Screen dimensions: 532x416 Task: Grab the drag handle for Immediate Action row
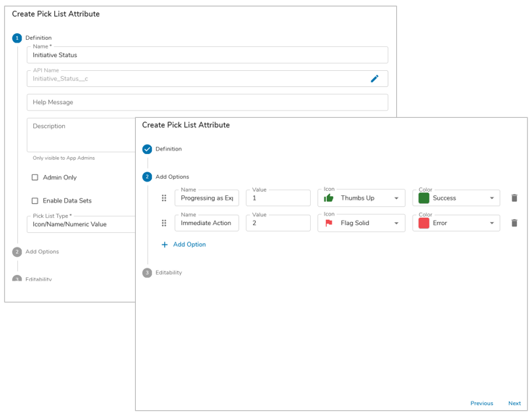[164, 224]
